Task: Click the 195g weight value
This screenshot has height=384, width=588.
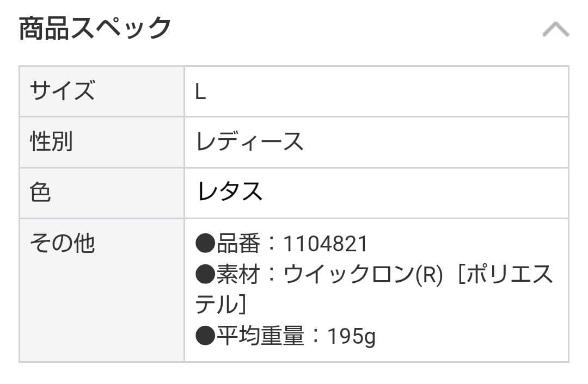Action: pos(351,337)
